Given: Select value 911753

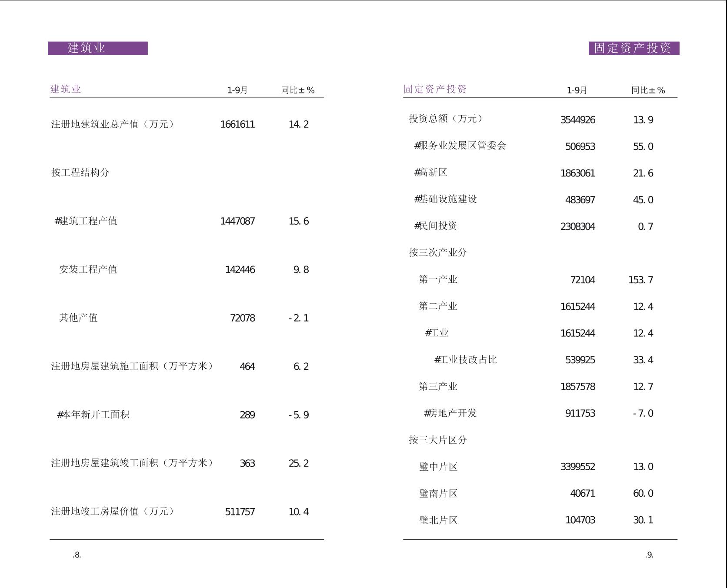Looking at the screenshot, I should pos(580,414).
